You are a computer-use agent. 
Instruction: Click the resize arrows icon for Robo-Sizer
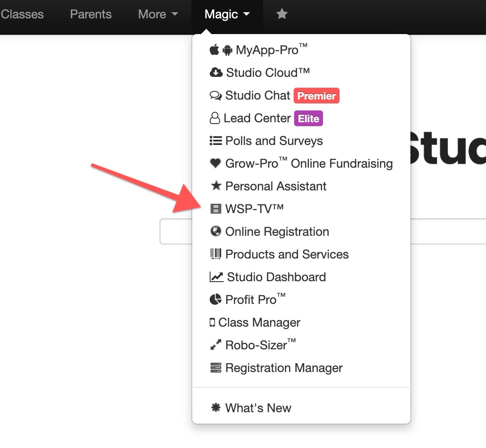pos(216,345)
